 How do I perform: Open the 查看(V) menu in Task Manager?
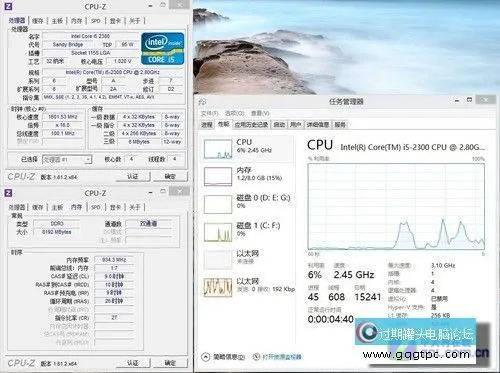(x=260, y=113)
